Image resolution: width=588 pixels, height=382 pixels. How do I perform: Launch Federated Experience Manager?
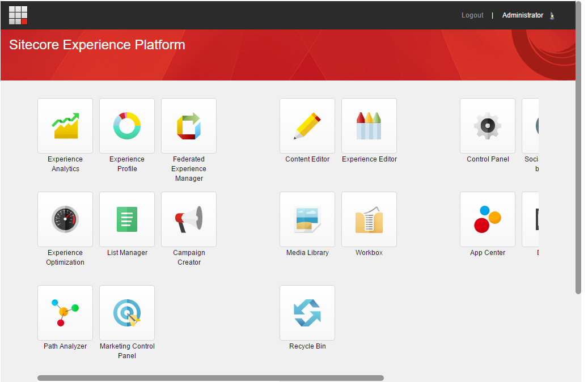[x=189, y=126]
